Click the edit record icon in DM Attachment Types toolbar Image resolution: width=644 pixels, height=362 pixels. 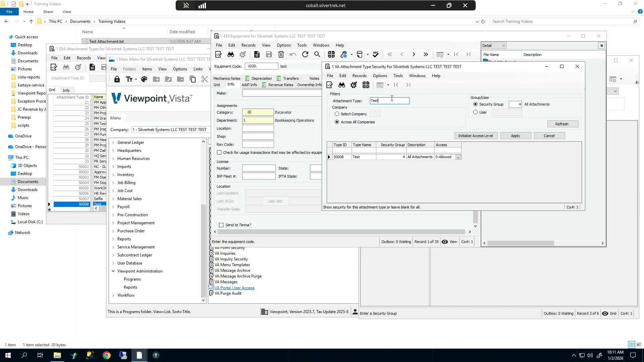(54, 67)
